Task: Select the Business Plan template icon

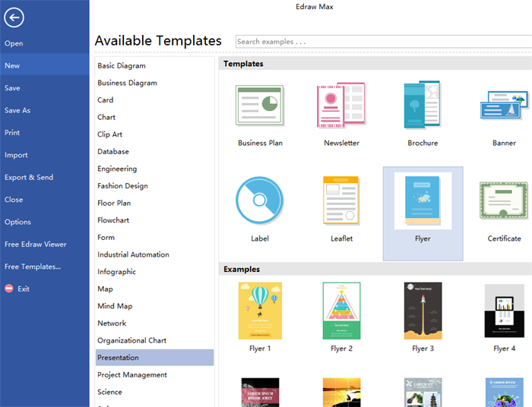Action: click(x=260, y=106)
